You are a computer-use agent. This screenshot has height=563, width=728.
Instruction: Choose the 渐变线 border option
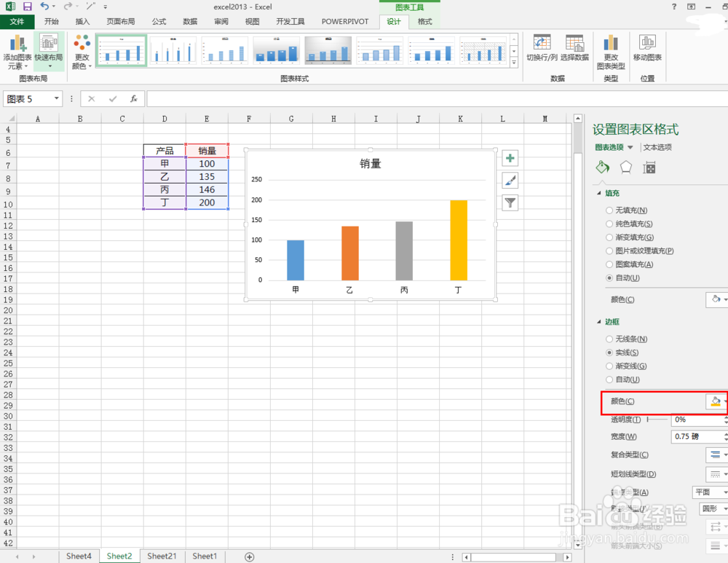[x=609, y=366]
